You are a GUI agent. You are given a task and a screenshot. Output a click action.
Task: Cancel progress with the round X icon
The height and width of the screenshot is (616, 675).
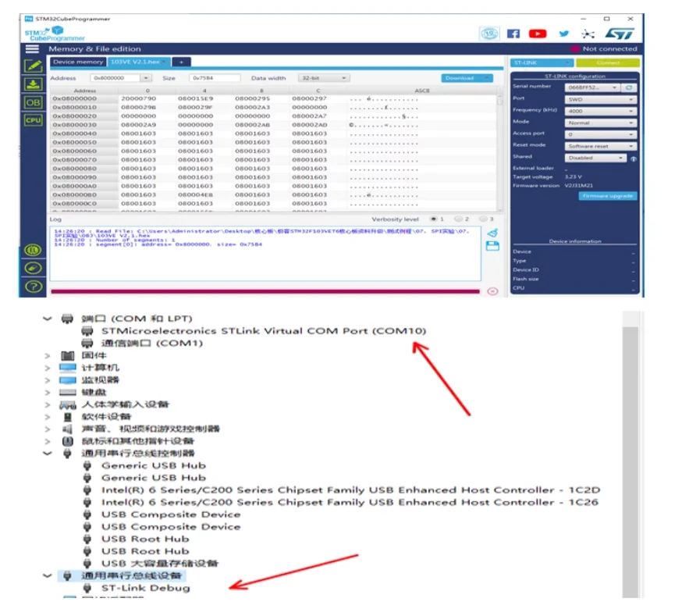point(492,292)
